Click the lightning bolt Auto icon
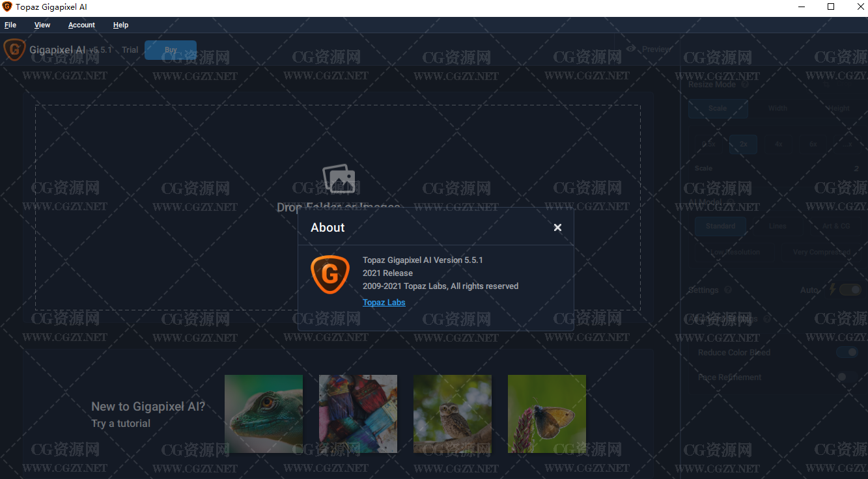Image resolution: width=868 pixels, height=479 pixels. (832, 290)
